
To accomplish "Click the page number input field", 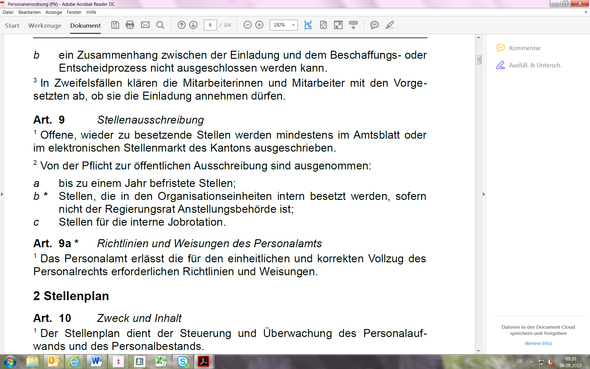I will coord(210,25).
